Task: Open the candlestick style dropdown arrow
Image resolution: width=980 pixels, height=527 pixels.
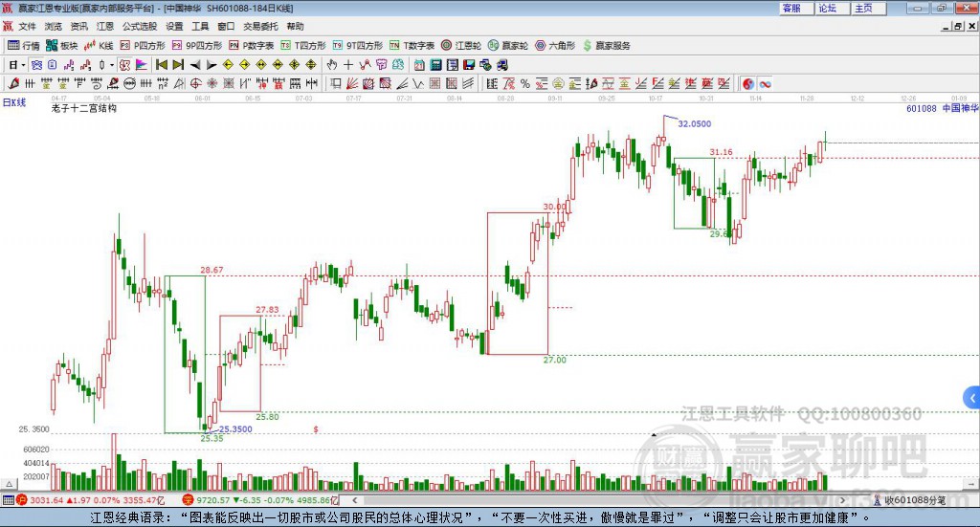Action: point(112,65)
